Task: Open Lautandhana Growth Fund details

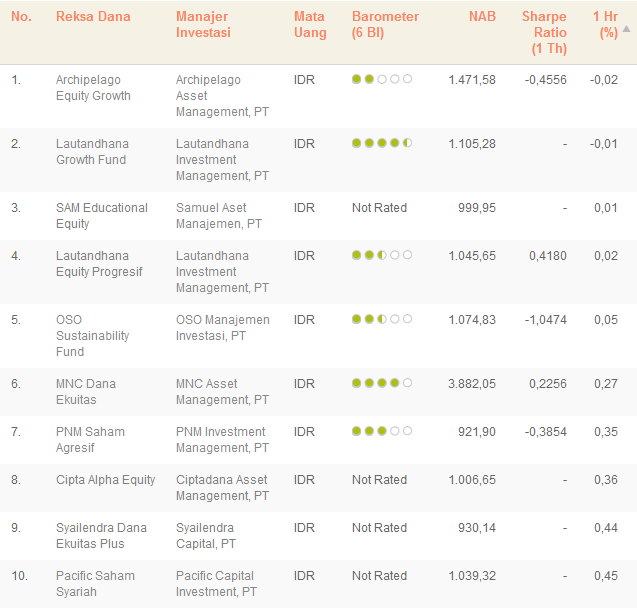Action: click(x=92, y=152)
